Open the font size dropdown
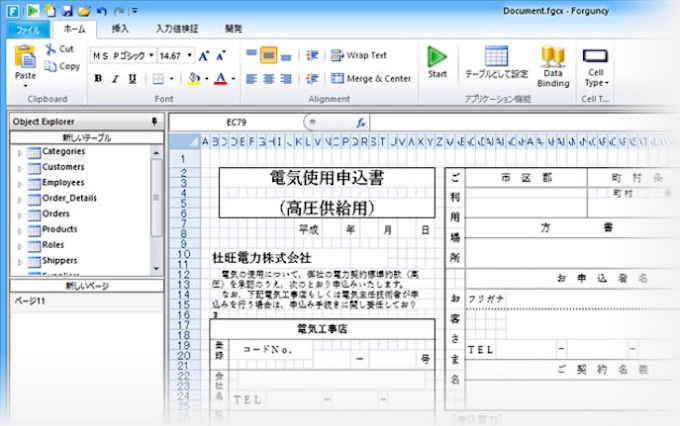This screenshot has height=426, width=680. click(189, 55)
